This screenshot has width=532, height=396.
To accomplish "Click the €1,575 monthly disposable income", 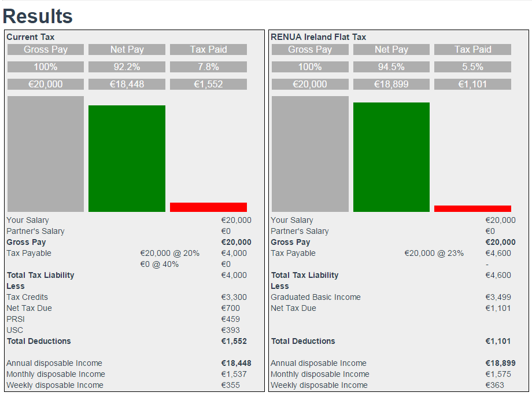I will point(498,374).
